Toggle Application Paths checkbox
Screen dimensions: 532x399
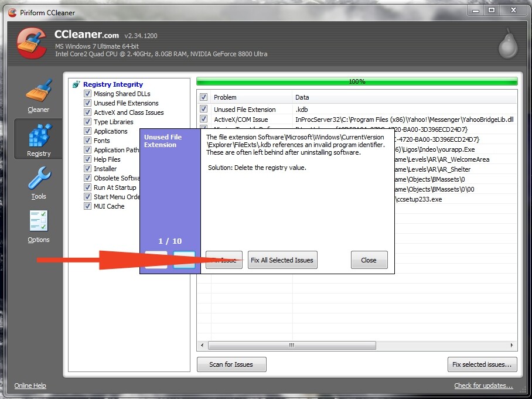click(x=87, y=149)
